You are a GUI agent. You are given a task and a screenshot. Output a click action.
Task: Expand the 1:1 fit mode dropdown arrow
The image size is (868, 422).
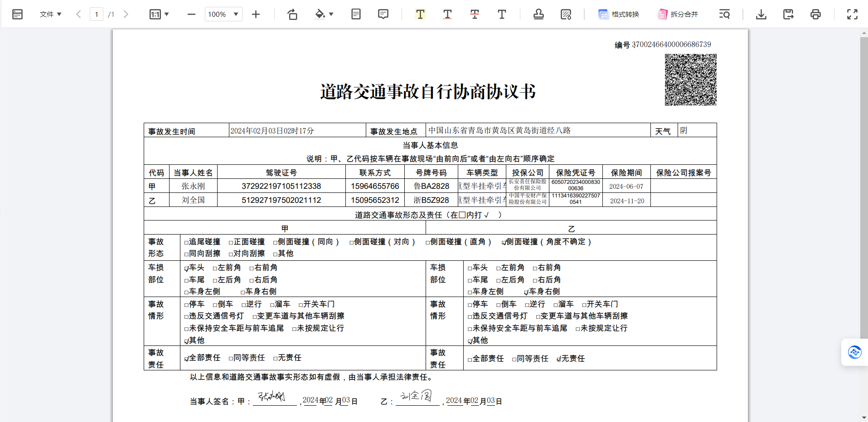coord(167,14)
